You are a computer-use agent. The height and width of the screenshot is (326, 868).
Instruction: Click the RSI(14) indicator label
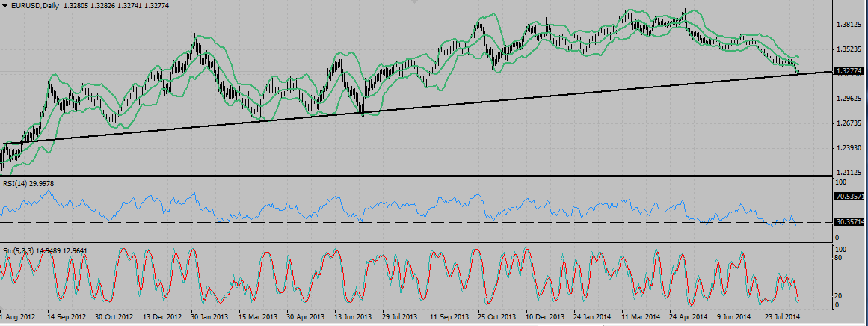(16, 183)
